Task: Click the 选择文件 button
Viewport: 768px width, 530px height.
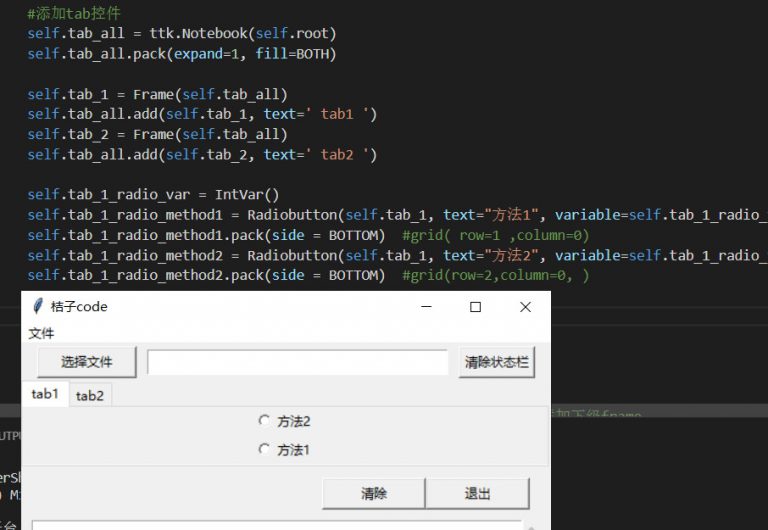Action: pos(86,362)
